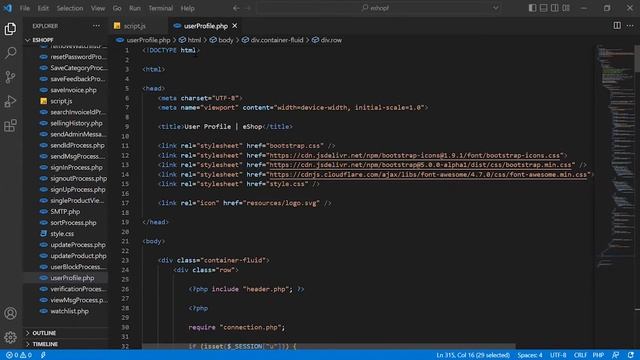Click userProfile.php in the breadcrumb
The image size is (640, 360).
click(x=143, y=40)
